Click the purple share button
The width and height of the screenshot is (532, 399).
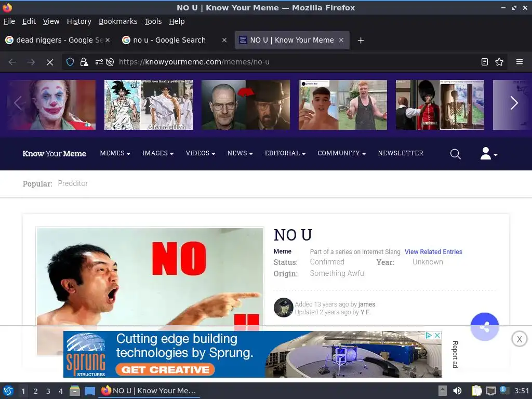485,327
